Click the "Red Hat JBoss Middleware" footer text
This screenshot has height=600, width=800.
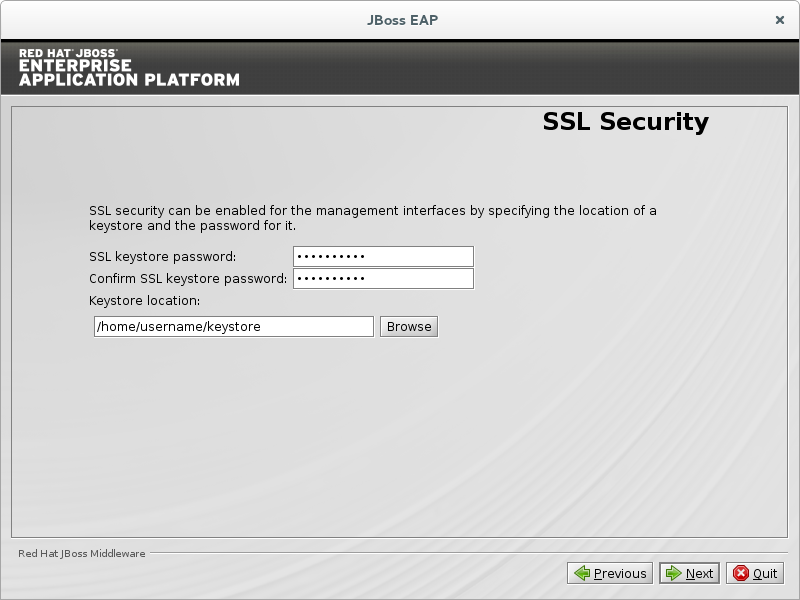(x=82, y=553)
